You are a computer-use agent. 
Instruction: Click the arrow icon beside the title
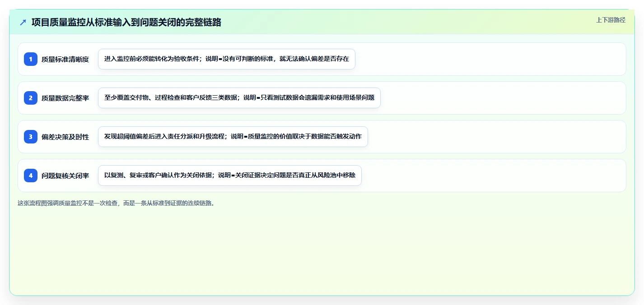click(23, 22)
